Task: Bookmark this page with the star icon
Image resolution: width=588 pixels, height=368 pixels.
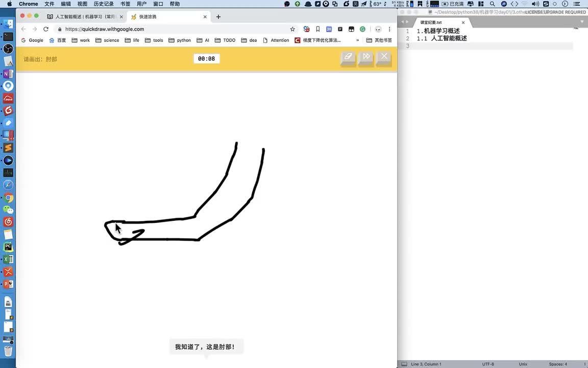Action: 292,29
